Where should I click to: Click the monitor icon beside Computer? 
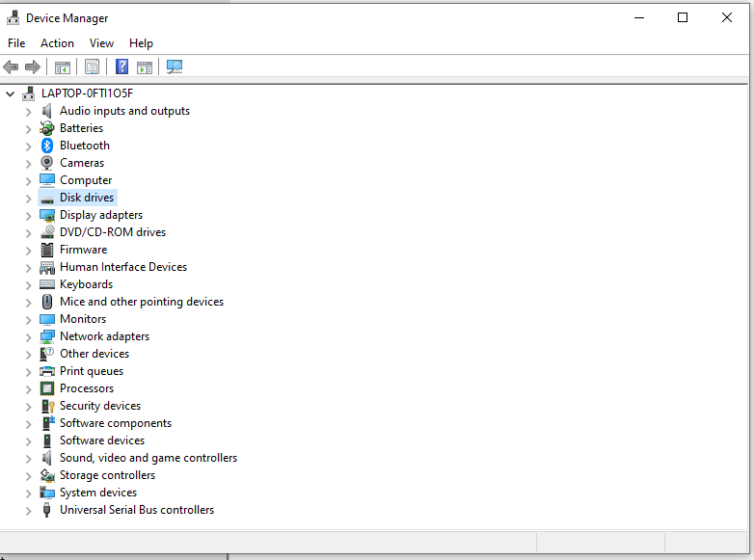[46, 180]
